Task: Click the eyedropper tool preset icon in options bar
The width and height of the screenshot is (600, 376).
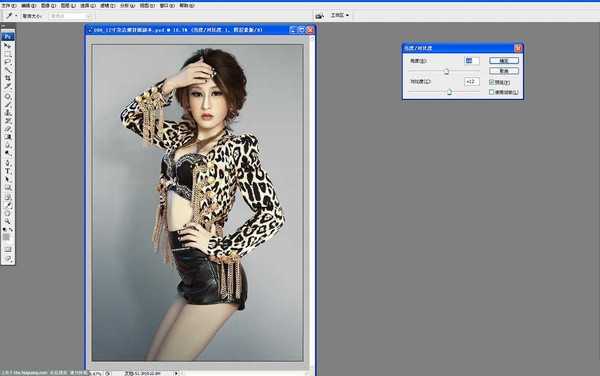Action: (9, 16)
